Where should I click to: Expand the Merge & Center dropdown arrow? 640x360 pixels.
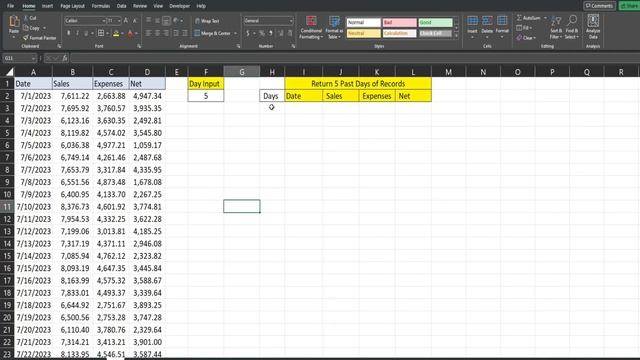click(x=236, y=33)
